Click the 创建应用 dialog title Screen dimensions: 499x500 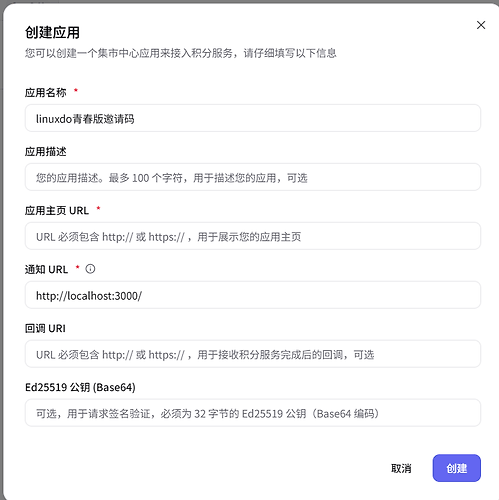52,33
